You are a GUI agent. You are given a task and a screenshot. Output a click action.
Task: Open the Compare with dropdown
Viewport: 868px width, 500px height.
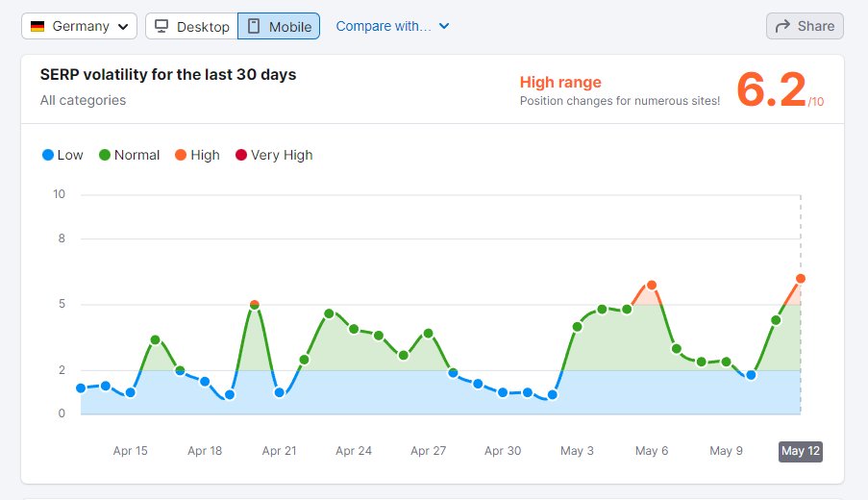coord(392,26)
